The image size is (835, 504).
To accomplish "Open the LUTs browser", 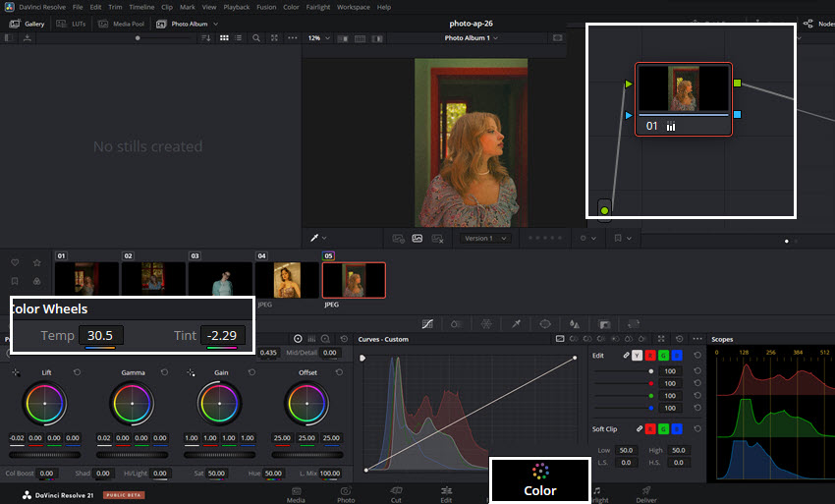I will (71, 24).
